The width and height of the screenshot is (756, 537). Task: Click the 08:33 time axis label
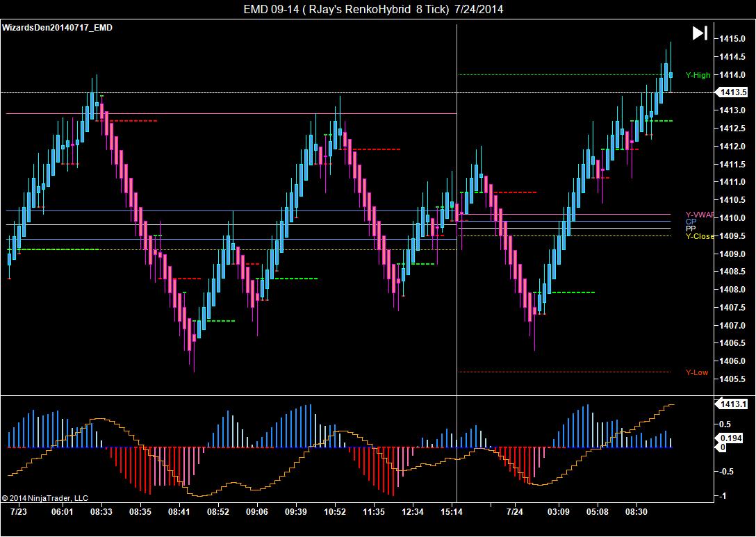click(101, 512)
